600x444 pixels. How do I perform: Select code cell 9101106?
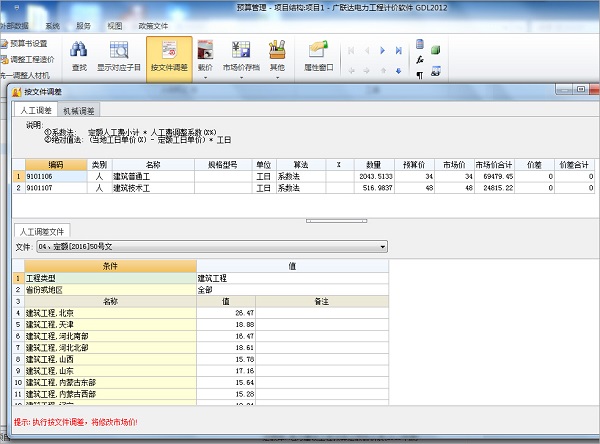click(x=56, y=176)
